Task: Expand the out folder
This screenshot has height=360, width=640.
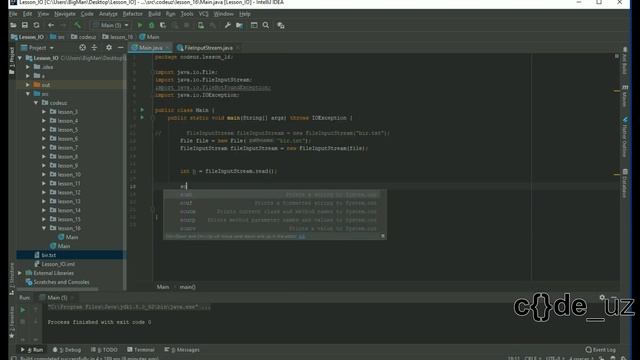Action: 28,85
